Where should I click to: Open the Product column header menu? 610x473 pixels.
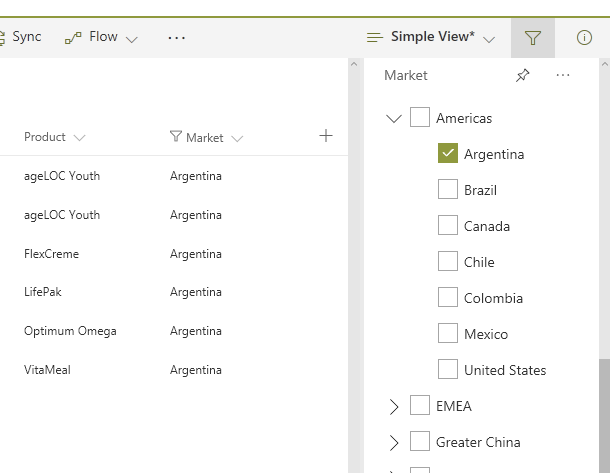[54, 137]
